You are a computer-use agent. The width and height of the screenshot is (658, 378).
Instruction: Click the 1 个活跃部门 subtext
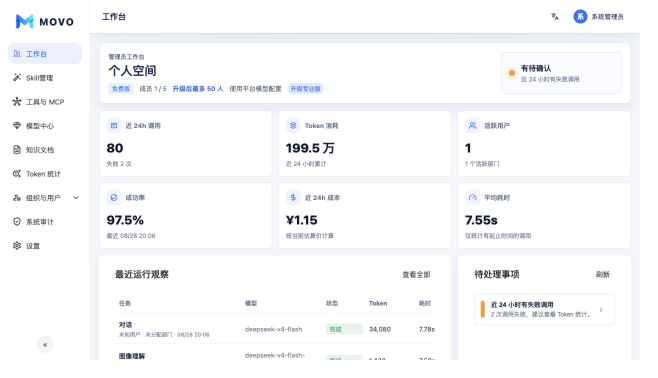pyautogui.click(x=482, y=164)
